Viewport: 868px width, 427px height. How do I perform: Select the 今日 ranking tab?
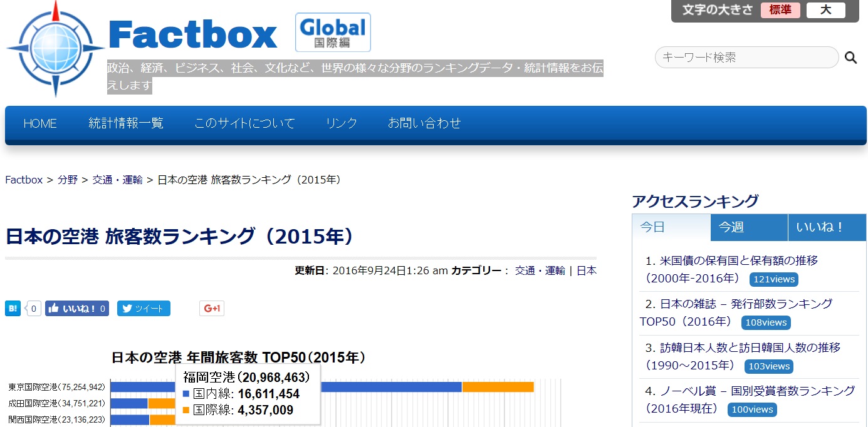(x=671, y=227)
